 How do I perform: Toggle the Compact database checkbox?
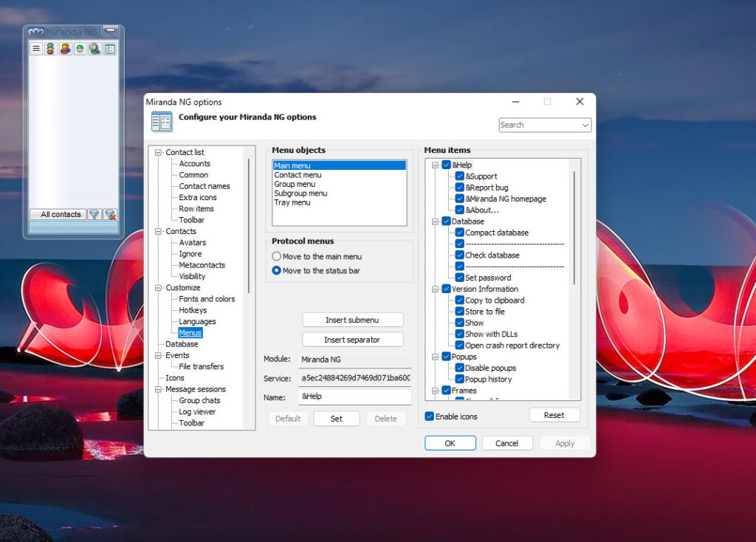pos(460,233)
